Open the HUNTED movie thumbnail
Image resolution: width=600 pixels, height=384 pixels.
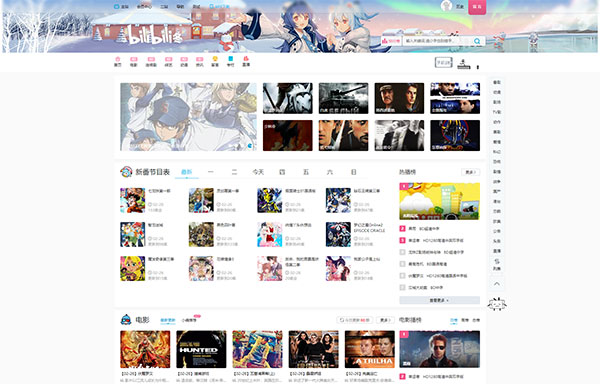(x=201, y=349)
